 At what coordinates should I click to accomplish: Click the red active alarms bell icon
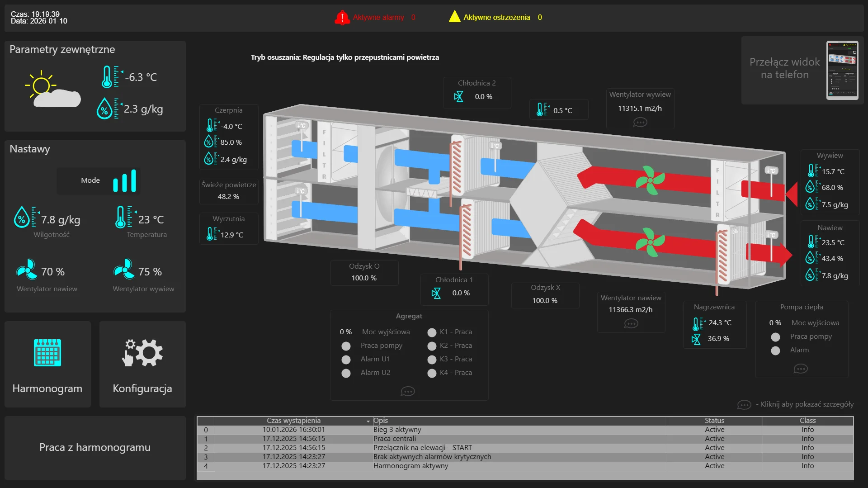click(x=342, y=18)
